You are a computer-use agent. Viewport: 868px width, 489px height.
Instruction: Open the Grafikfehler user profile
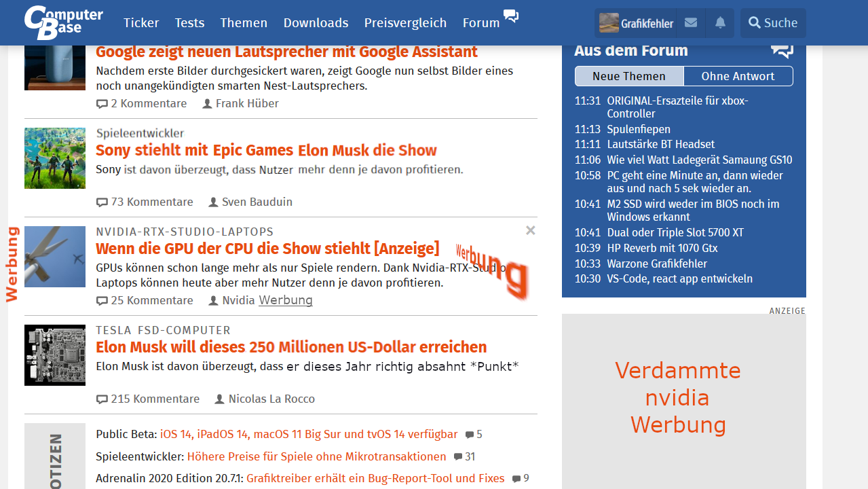pyautogui.click(x=636, y=23)
